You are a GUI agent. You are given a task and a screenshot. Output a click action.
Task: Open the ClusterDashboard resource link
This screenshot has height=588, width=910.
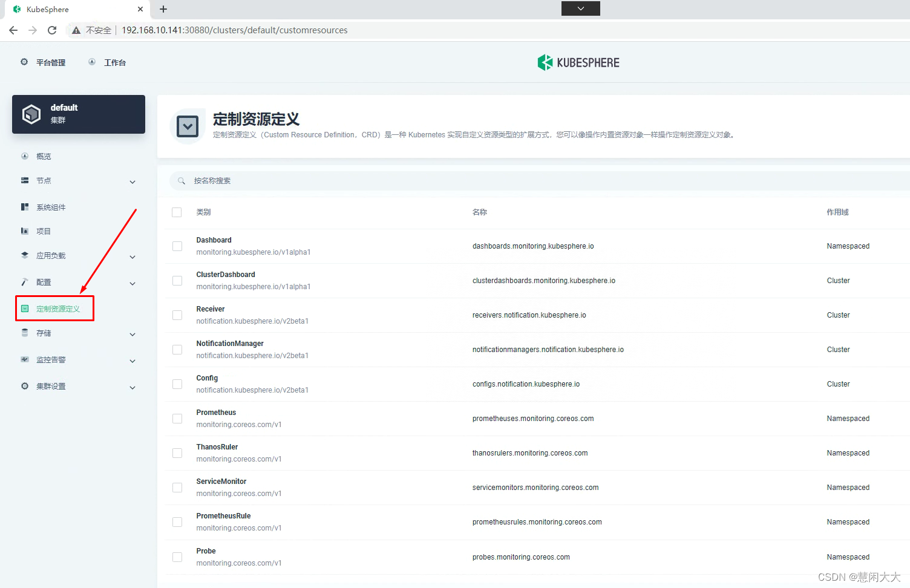tap(226, 275)
